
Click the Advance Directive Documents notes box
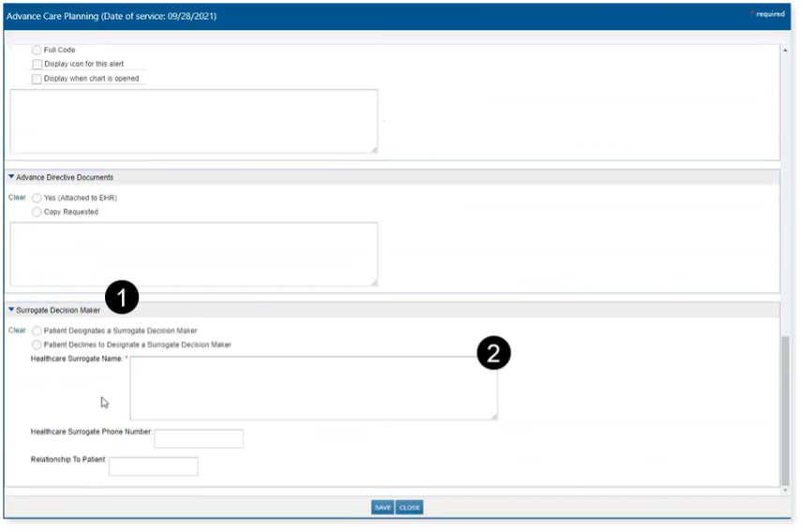click(193, 254)
